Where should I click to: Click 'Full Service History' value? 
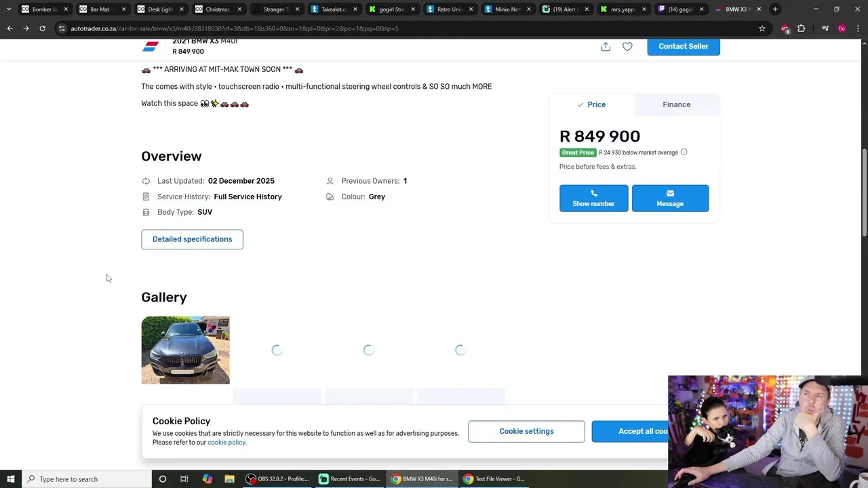[248, 197]
